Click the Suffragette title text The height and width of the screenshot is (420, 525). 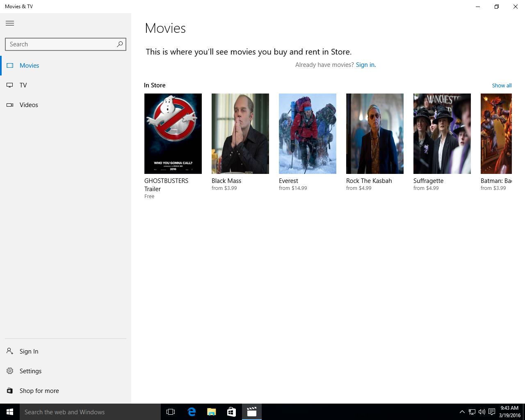(x=428, y=180)
